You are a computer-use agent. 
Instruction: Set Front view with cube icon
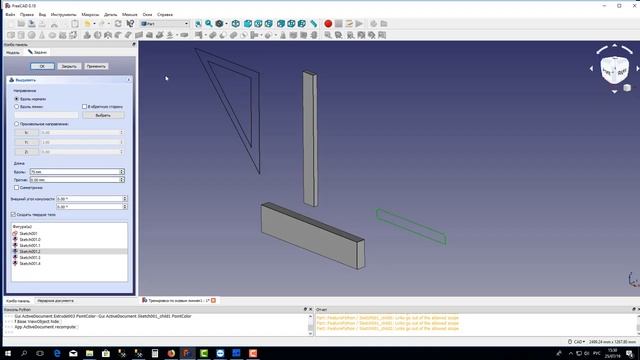248,24
